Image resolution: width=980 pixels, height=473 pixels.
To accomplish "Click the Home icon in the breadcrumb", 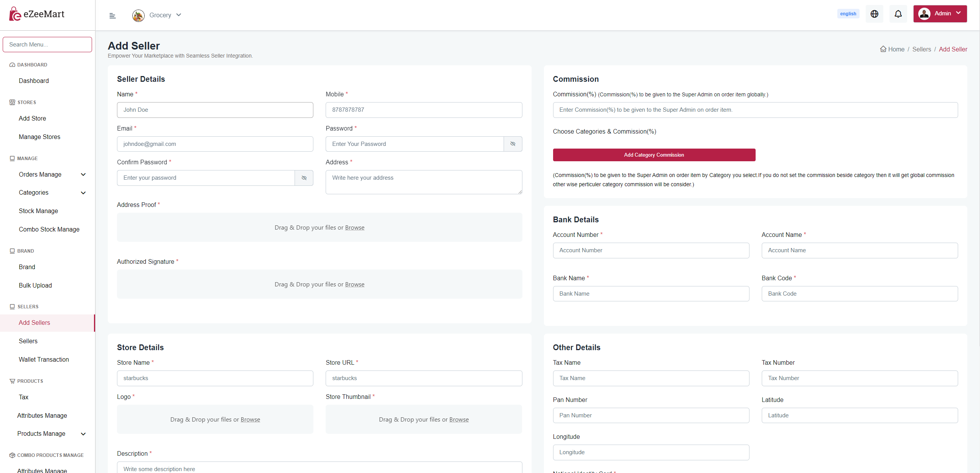I will coord(883,49).
